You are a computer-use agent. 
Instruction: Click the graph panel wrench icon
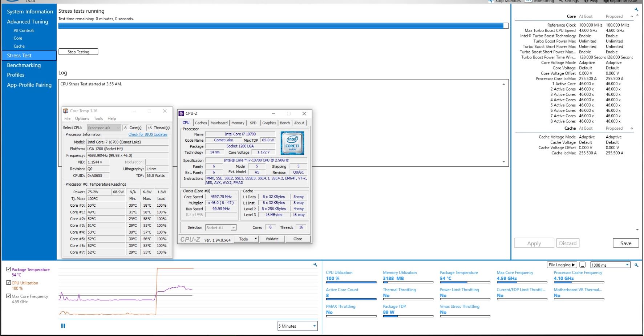click(315, 265)
